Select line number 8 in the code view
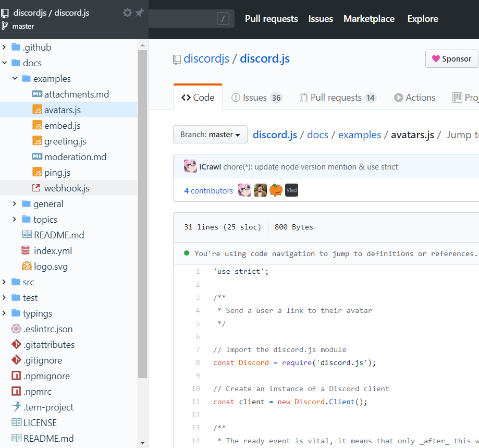 coord(198,363)
